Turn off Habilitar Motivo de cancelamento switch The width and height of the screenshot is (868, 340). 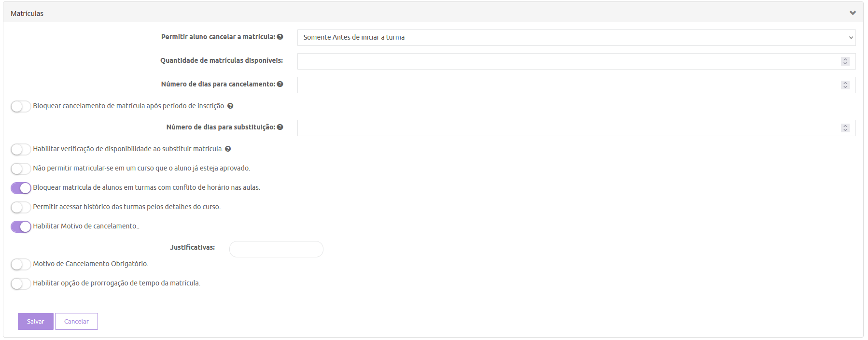pyautogui.click(x=21, y=227)
